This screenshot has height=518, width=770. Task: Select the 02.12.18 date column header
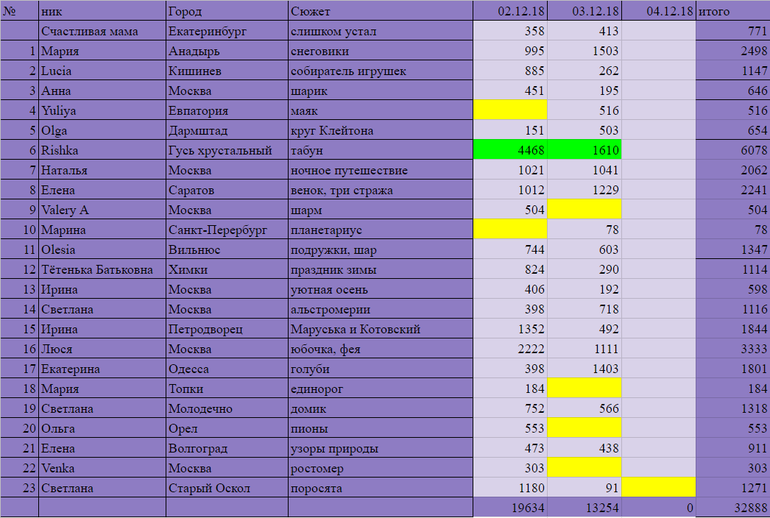point(509,12)
